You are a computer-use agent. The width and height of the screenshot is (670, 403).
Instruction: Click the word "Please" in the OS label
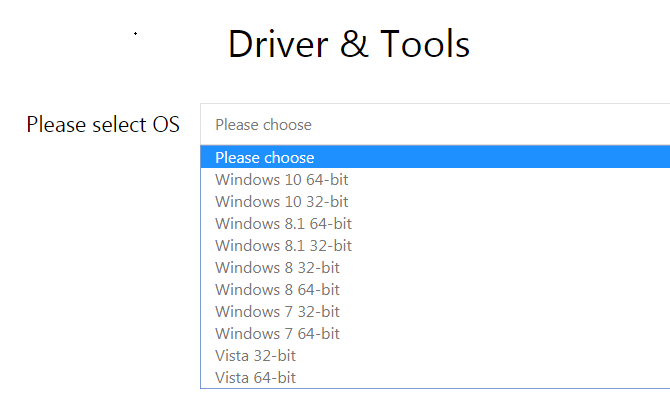[x=51, y=125]
